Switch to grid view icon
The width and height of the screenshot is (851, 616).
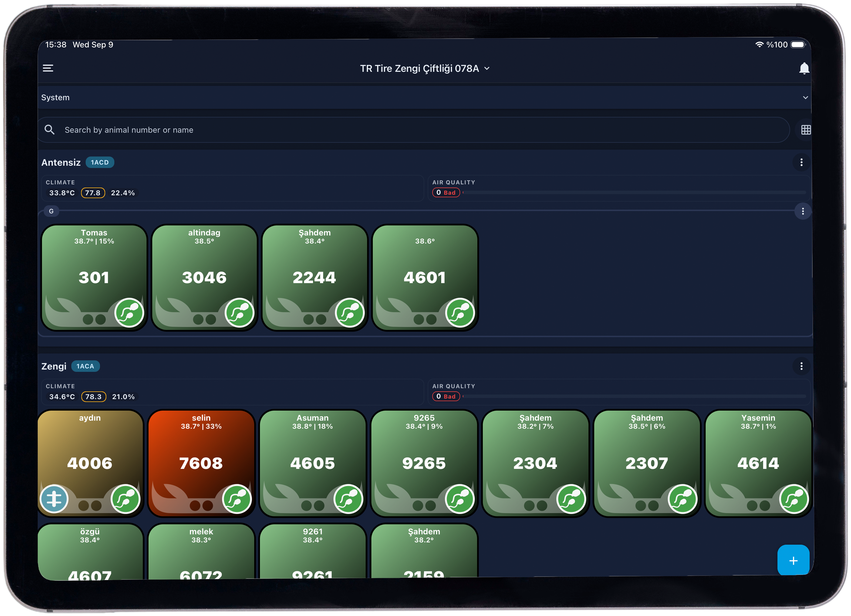click(x=806, y=130)
